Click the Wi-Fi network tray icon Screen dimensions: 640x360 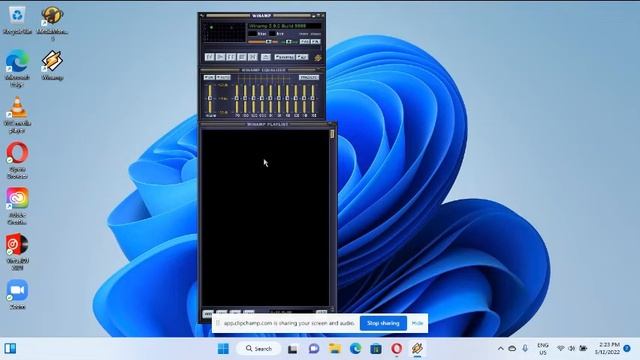click(561, 349)
